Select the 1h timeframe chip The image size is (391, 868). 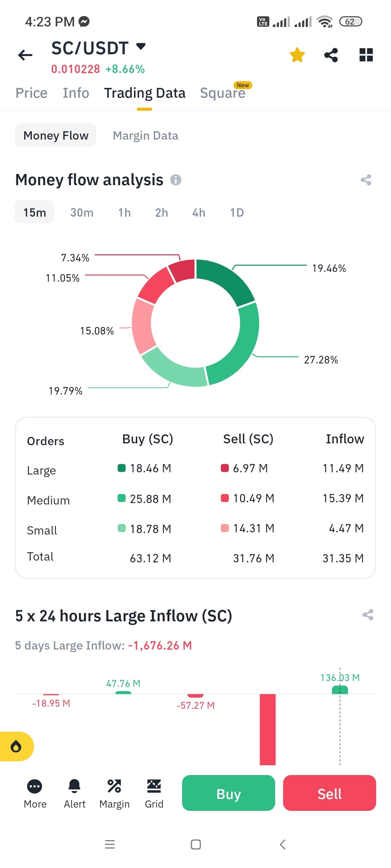pyautogui.click(x=124, y=213)
